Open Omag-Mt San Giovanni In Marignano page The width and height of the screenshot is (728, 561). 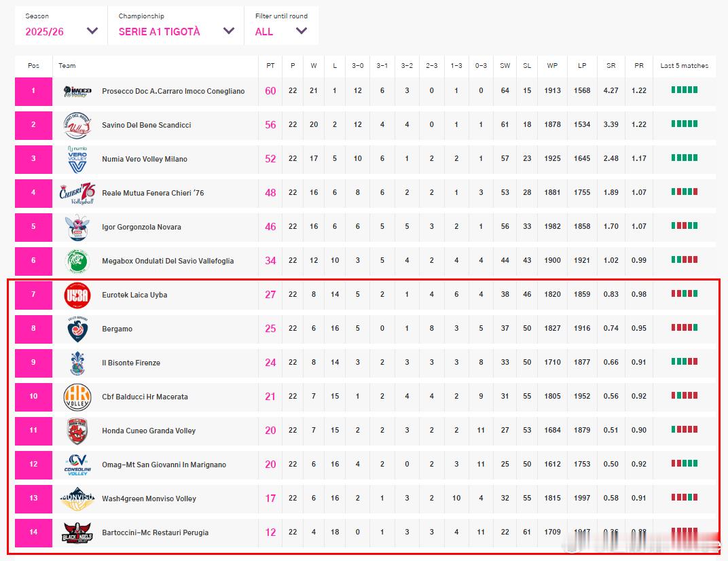pyautogui.click(x=164, y=465)
